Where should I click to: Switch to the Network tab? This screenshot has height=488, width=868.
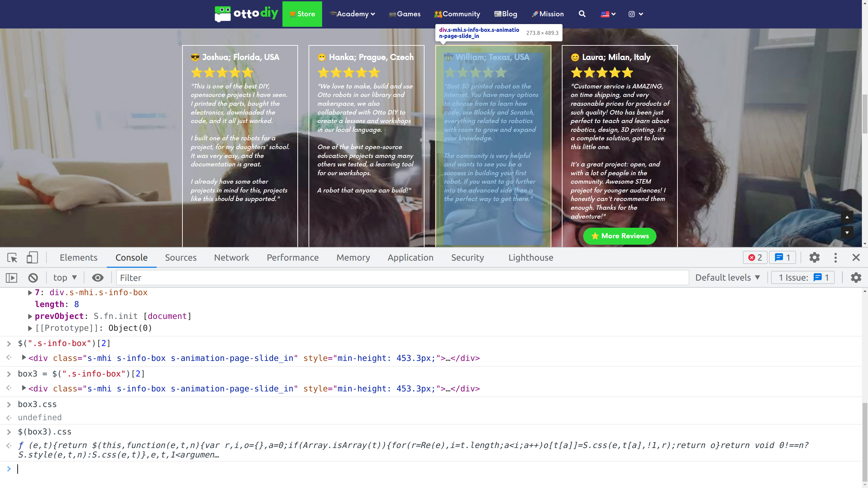[x=231, y=258]
